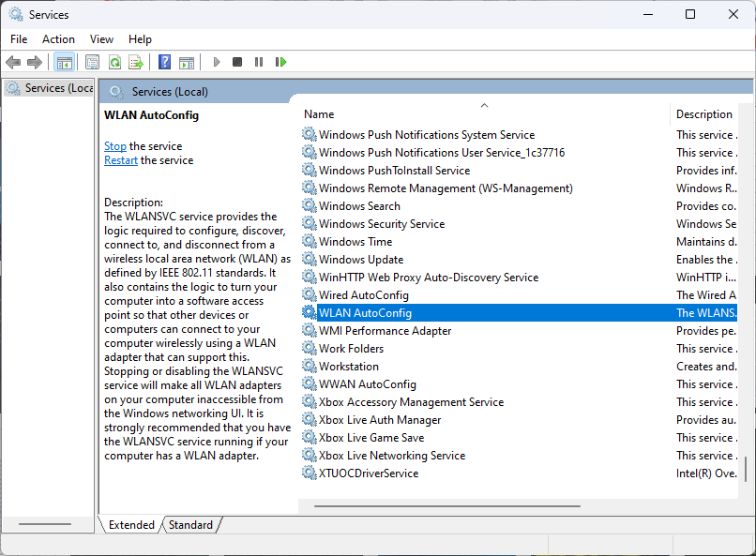Click the Stop the service link
This screenshot has height=556, width=756.
click(x=115, y=146)
